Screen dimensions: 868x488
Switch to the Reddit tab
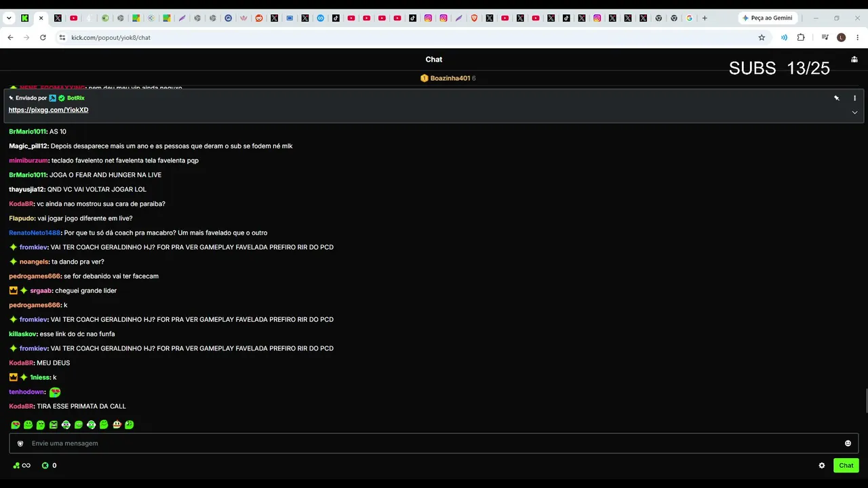pos(259,18)
